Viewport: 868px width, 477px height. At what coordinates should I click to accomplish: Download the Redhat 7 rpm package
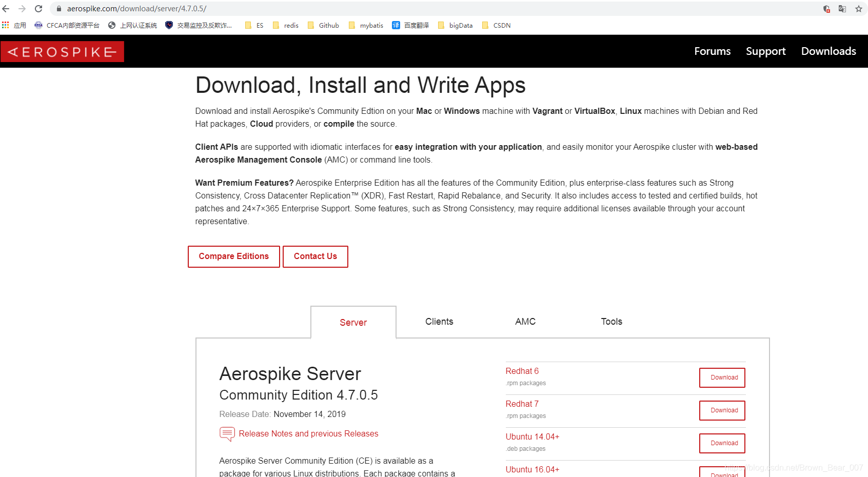tap(722, 410)
